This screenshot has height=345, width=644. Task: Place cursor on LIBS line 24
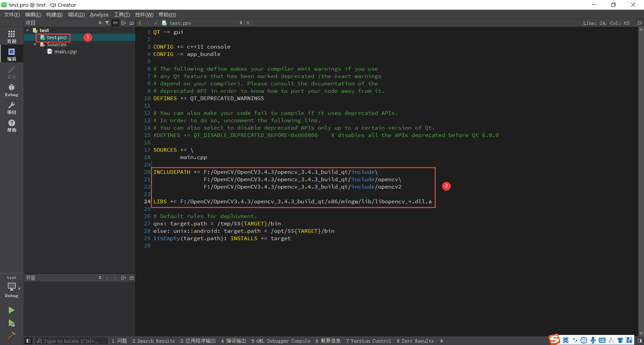coord(292,201)
